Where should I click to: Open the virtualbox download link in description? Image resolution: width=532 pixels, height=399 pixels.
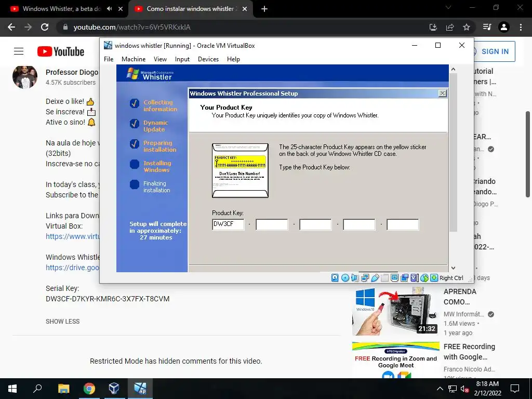73,236
